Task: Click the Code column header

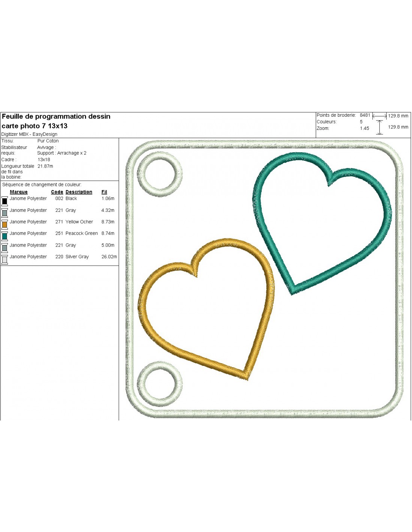Action: click(57, 192)
